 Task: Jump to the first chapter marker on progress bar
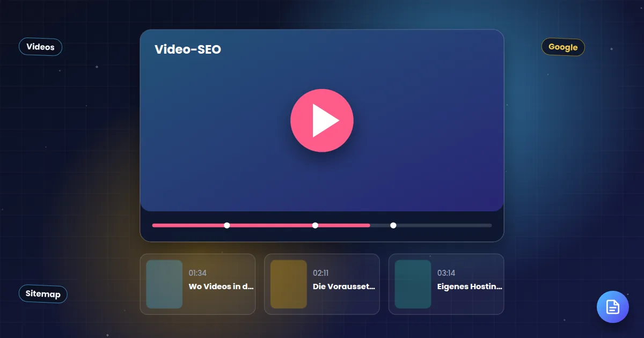coord(227,225)
